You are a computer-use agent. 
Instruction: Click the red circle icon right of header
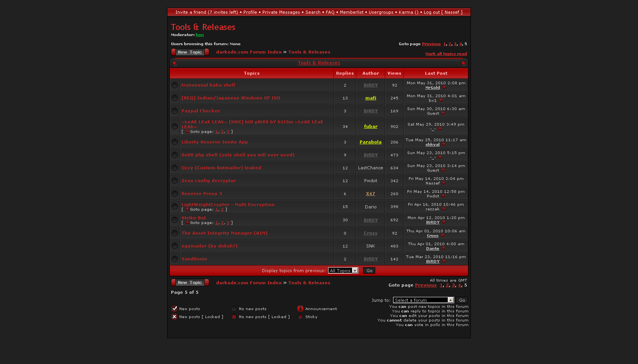coord(463,63)
